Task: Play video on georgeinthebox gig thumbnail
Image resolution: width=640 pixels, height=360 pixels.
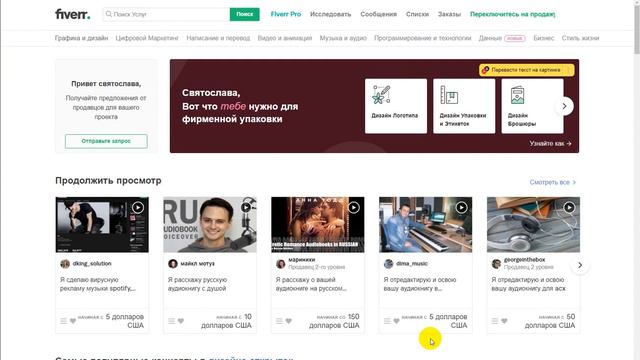Action: point(569,207)
